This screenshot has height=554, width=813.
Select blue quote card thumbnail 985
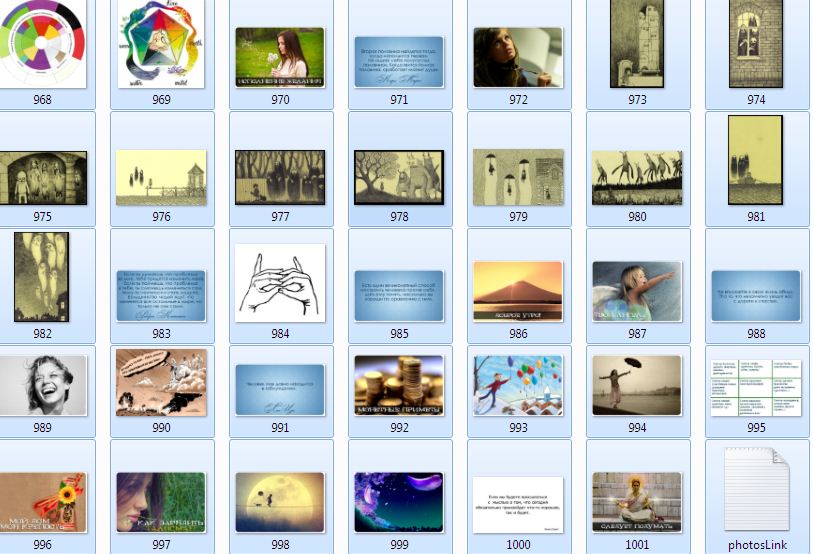(399, 296)
